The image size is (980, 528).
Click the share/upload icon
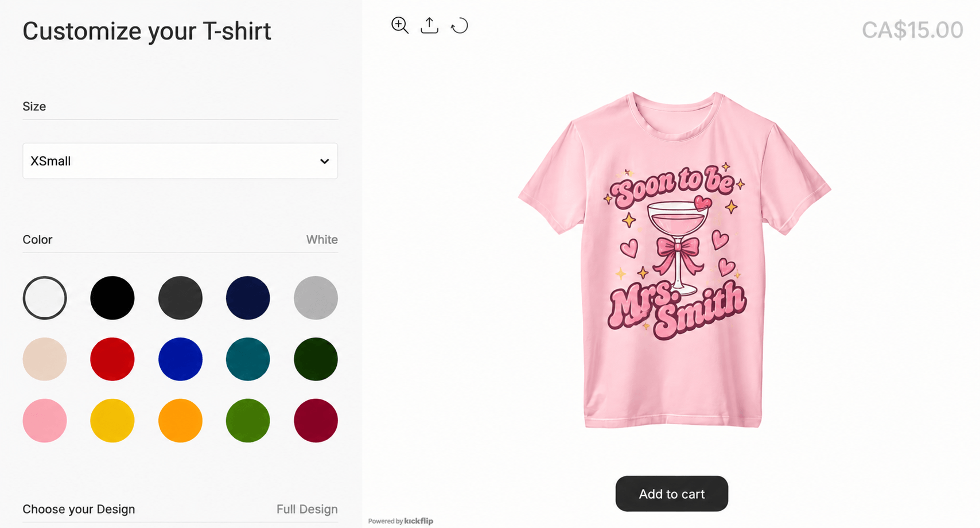pyautogui.click(x=429, y=25)
